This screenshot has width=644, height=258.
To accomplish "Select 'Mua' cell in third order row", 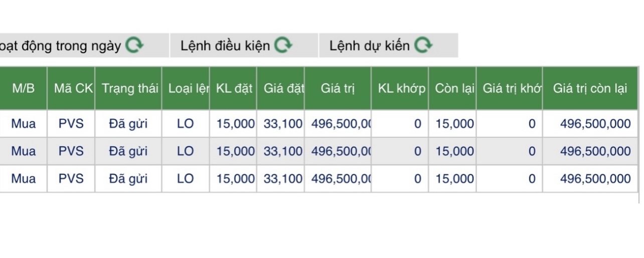I will 24,179.
